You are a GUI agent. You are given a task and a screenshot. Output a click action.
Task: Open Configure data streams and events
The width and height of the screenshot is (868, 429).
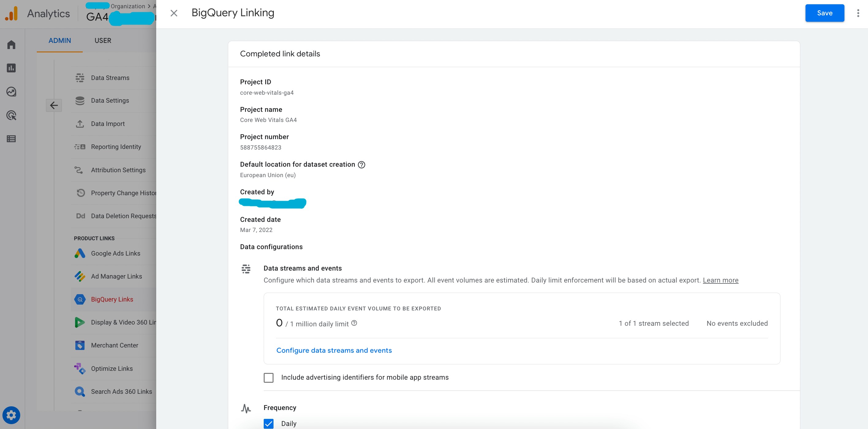[334, 350]
